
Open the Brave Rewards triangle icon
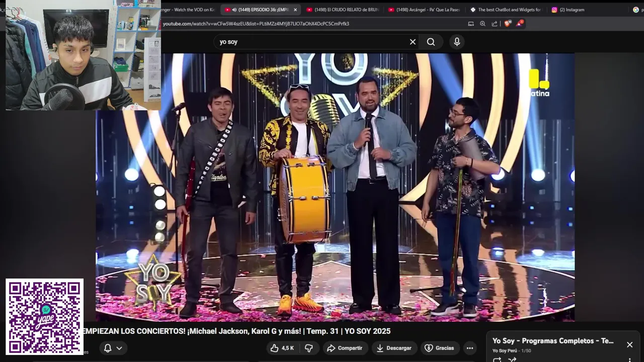pos(520,23)
